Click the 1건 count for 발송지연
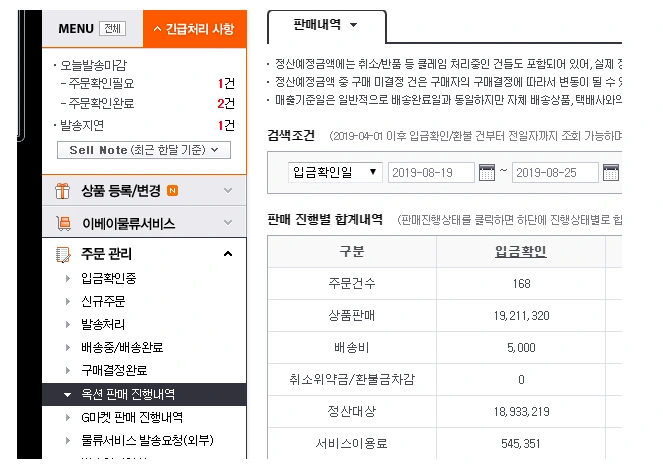Viewport: 663px width, 465px height. coord(226,125)
